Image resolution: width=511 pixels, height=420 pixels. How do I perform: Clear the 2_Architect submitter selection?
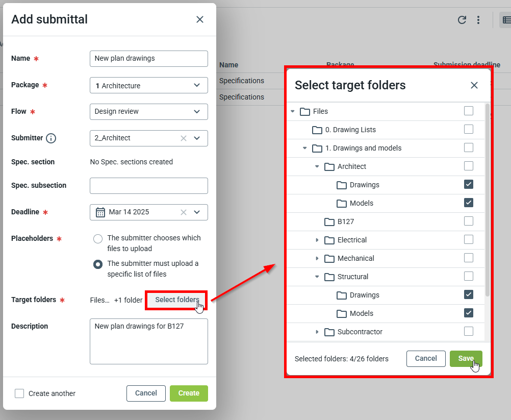click(184, 138)
